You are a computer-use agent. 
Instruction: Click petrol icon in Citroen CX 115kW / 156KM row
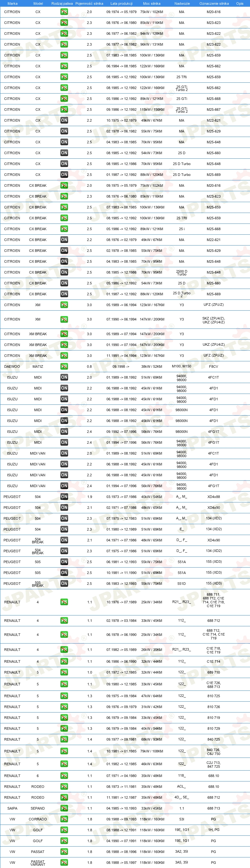64,109
